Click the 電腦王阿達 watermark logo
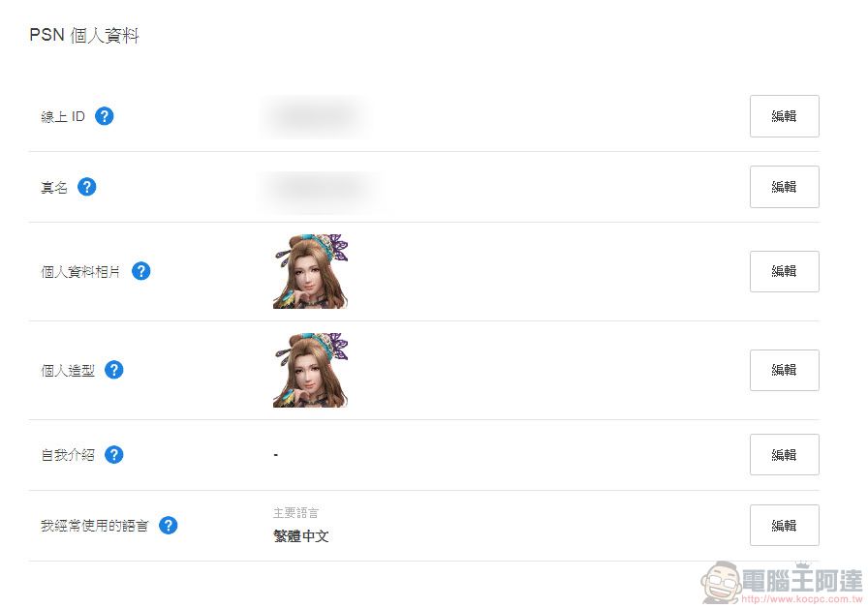Screen dimensions: 868x608 781,581
